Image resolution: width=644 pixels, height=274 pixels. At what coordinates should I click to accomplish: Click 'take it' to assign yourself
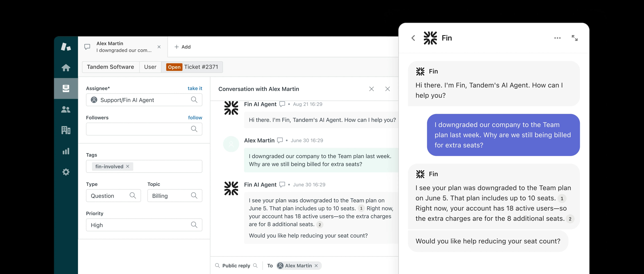(x=195, y=88)
